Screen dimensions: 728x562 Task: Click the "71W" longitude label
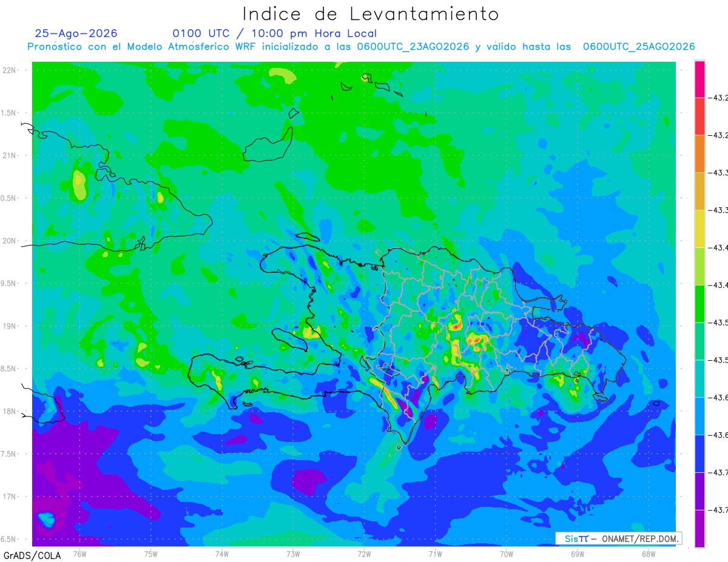(435, 554)
